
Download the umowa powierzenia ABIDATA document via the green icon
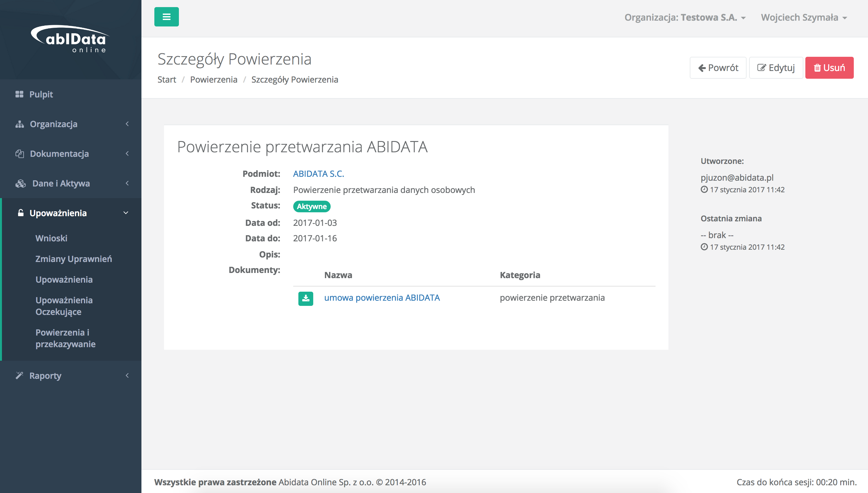[305, 298]
